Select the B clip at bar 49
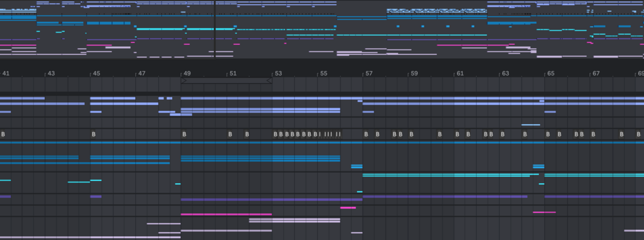The height and width of the screenshot is (240, 644). (x=184, y=134)
